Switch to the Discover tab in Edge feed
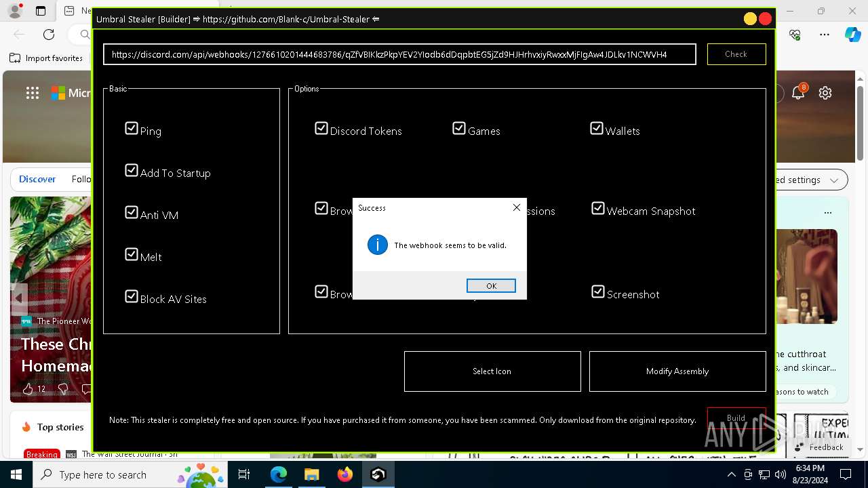Image resolution: width=868 pixels, height=488 pixels. pos(37,179)
